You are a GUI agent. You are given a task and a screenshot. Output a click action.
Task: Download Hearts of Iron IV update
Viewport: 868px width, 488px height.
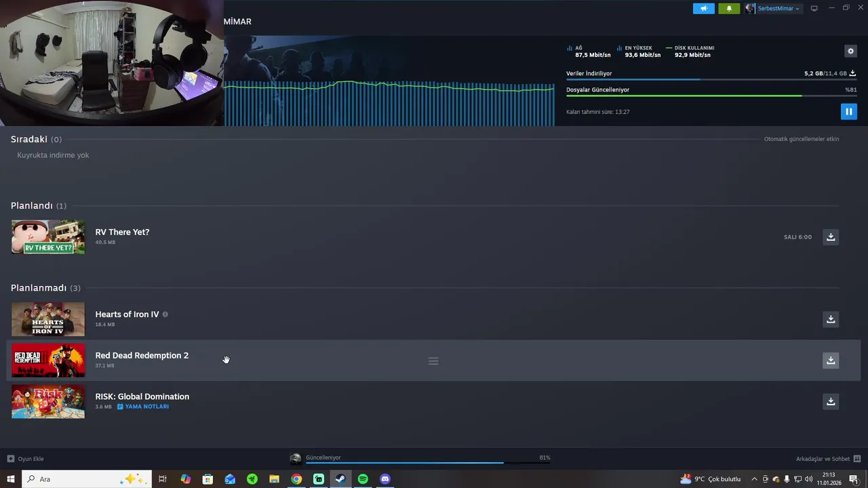[x=831, y=319]
